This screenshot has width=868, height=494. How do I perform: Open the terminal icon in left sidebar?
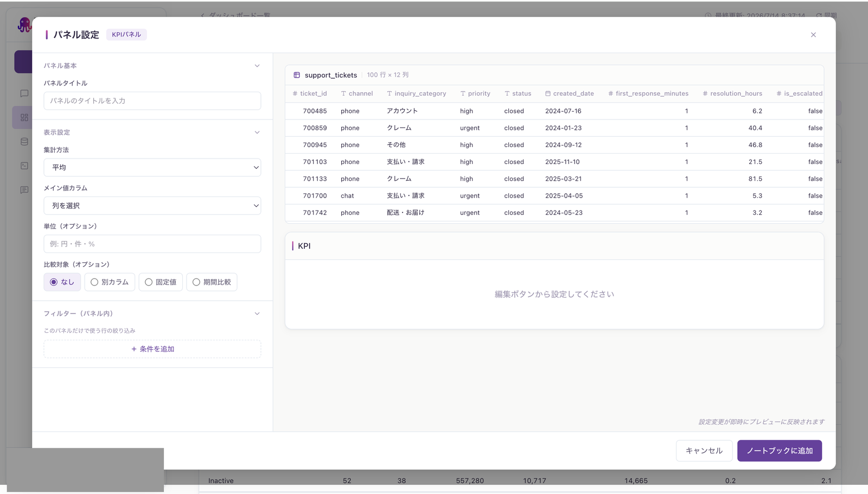pyautogui.click(x=24, y=166)
